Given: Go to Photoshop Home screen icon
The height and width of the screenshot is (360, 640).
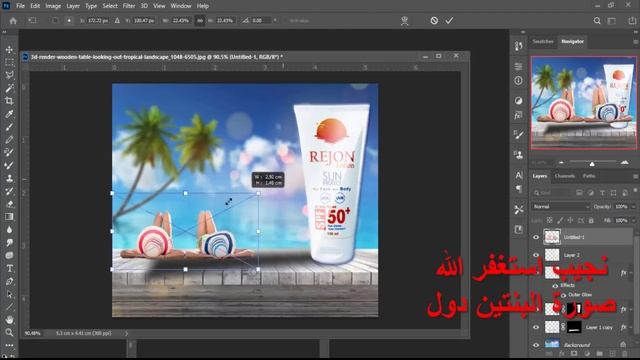Looking at the screenshot, I should [13, 20].
